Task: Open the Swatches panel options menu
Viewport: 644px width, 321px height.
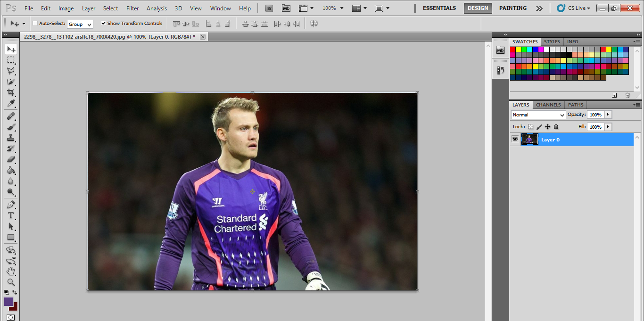Action: click(637, 41)
